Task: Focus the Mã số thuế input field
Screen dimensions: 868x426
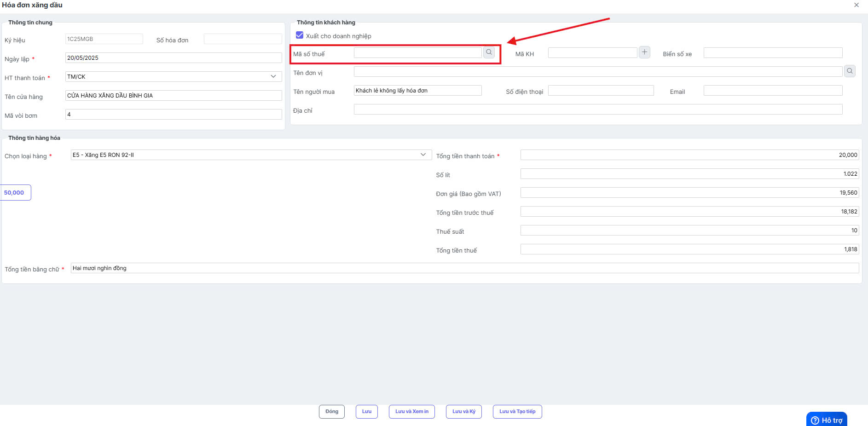Action: 417,53
